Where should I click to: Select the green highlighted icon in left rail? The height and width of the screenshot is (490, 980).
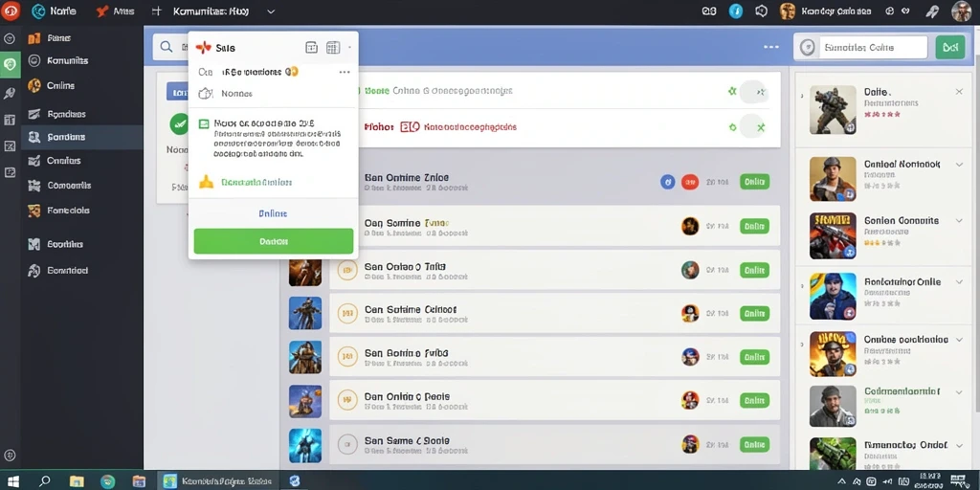point(10,64)
